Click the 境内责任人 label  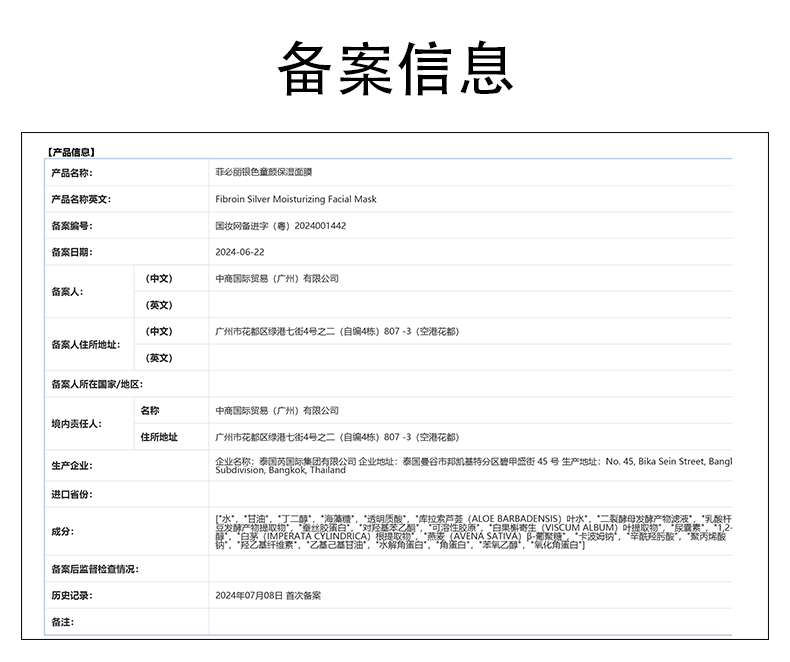pos(76,424)
